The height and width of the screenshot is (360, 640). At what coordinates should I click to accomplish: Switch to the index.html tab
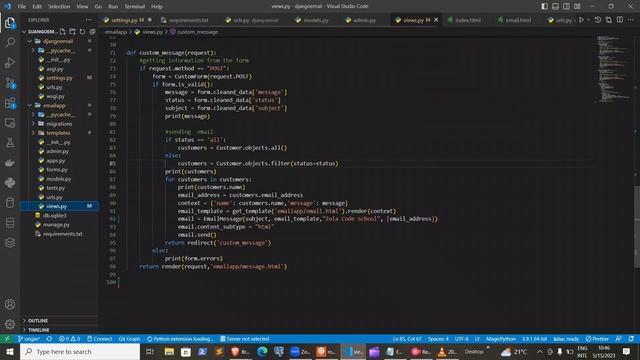[x=468, y=20]
